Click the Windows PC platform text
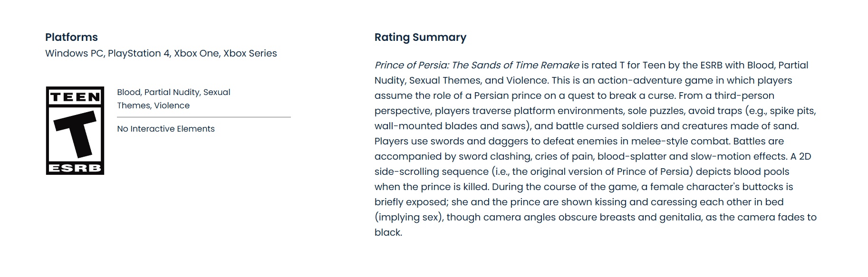 74,53
